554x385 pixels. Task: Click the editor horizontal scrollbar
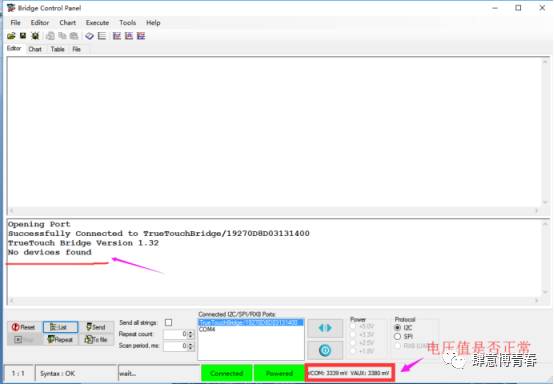pyautogui.click(x=274, y=211)
